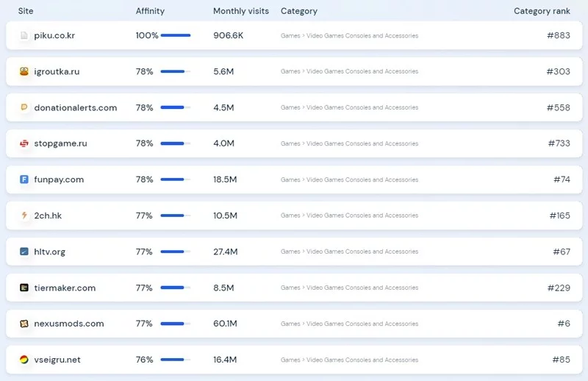Click the funpay.com favicon
This screenshot has height=381, width=588.
coord(24,179)
